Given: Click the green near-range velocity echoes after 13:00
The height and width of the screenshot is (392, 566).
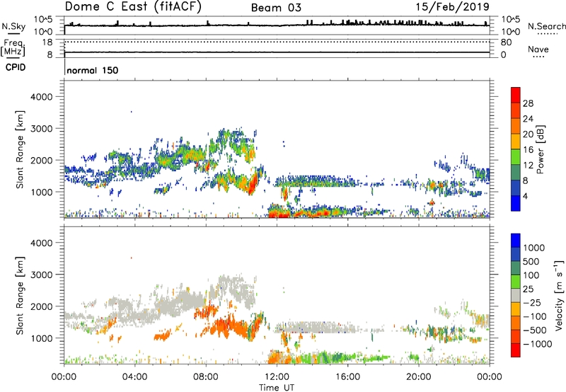Looking at the screenshot, I should (325, 357).
